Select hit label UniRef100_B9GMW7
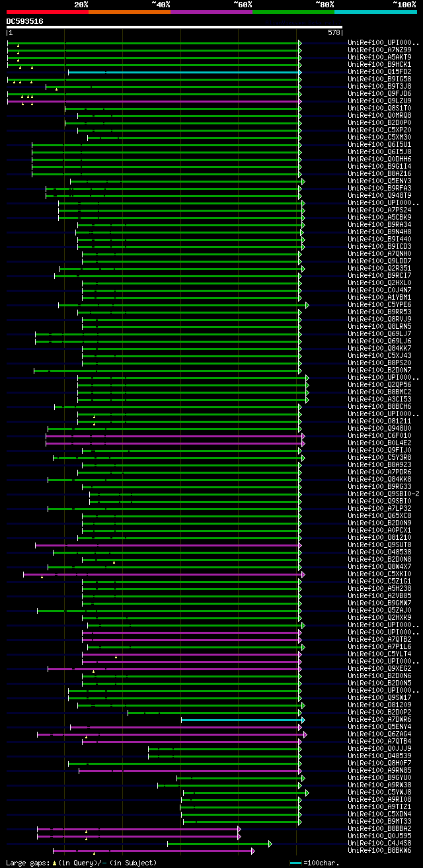Viewport: 423px width, 868px height. pyautogui.click(x=379, y=603)
